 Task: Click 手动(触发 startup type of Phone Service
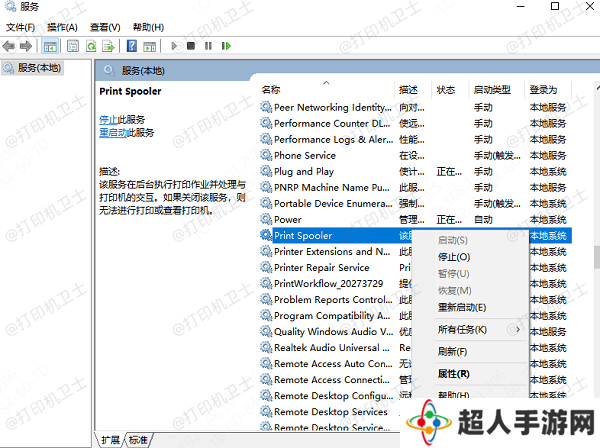click(497, 155)
